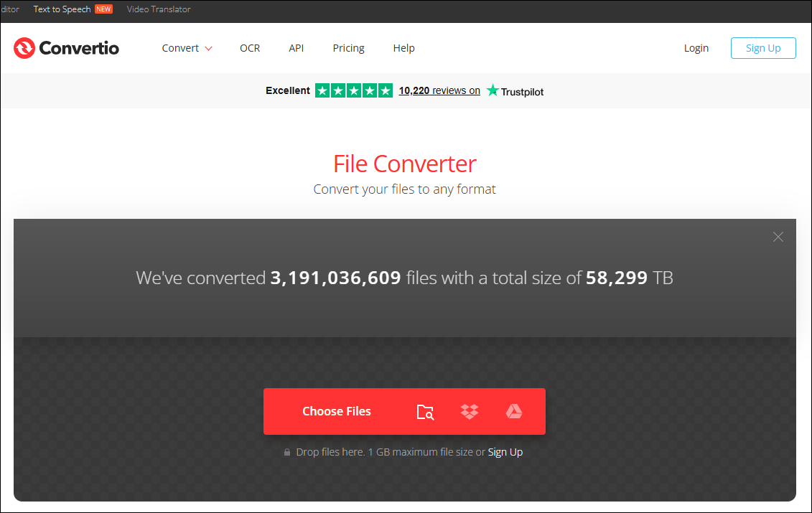Click the Convertio wordmark text
Image resolution: width=812 pixels, height=513 pixels.
79,48
